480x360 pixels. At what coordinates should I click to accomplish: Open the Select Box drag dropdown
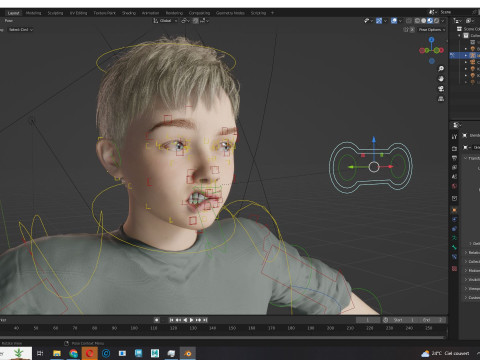pyautogui.click(x=21, y=30)
